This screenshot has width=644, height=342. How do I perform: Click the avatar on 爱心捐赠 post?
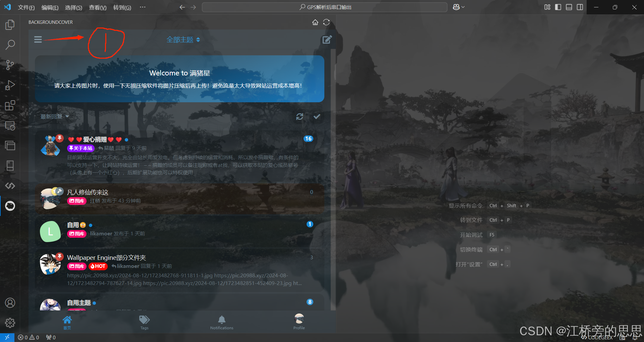50,146
